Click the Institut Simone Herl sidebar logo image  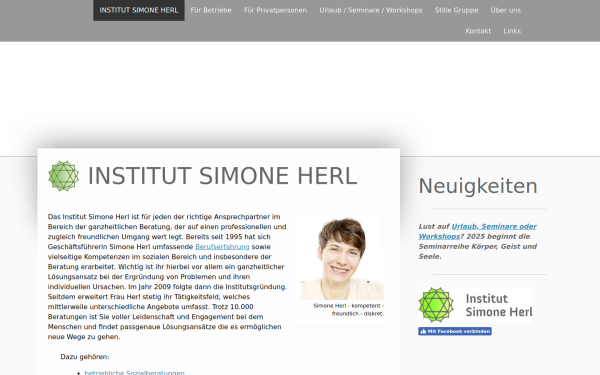click(x=475, y=305)
